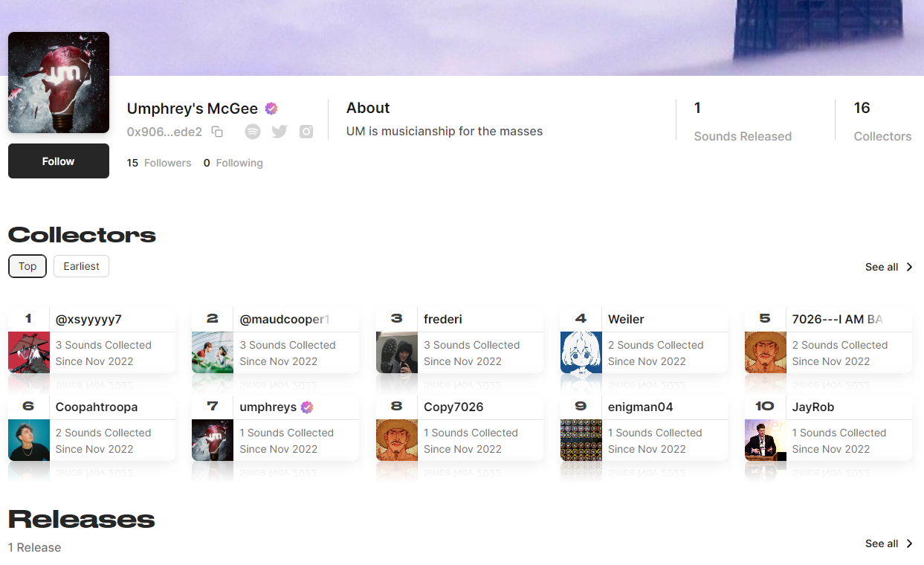Click Coopahtroopa avatar thumbnail
The width and height of the screenshot is (924, 565).
pyautogui.click(x=29, y=440)
